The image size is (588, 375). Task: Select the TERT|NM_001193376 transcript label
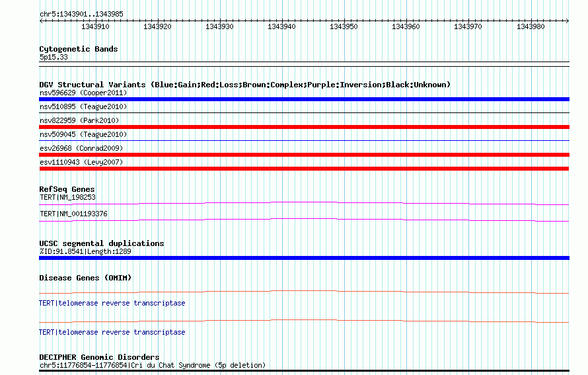coord(73,214)
